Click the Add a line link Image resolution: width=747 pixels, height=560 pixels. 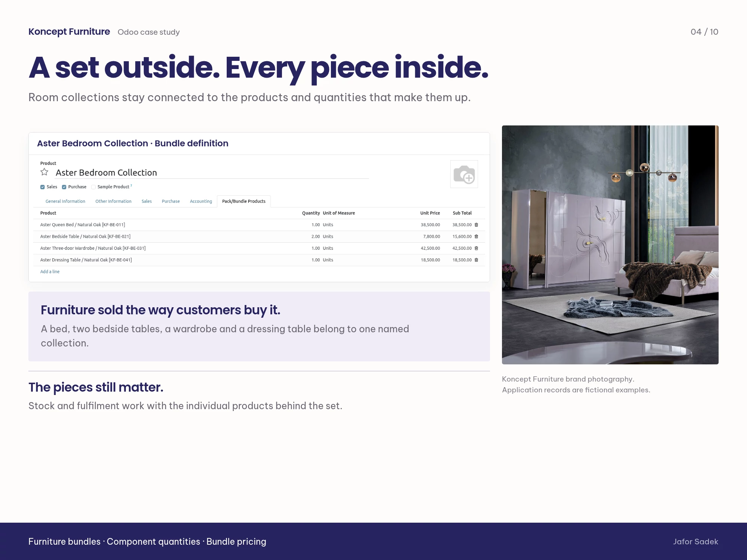pos(50,271)
